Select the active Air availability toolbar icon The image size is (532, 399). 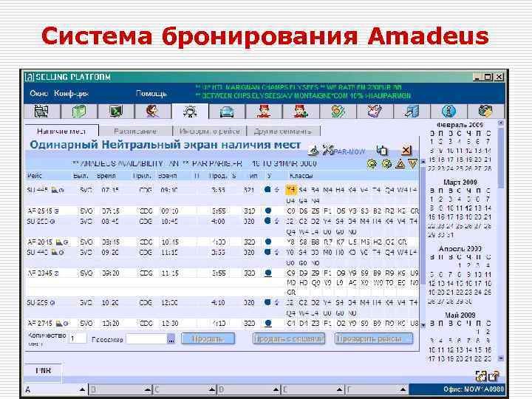[190, 111]
